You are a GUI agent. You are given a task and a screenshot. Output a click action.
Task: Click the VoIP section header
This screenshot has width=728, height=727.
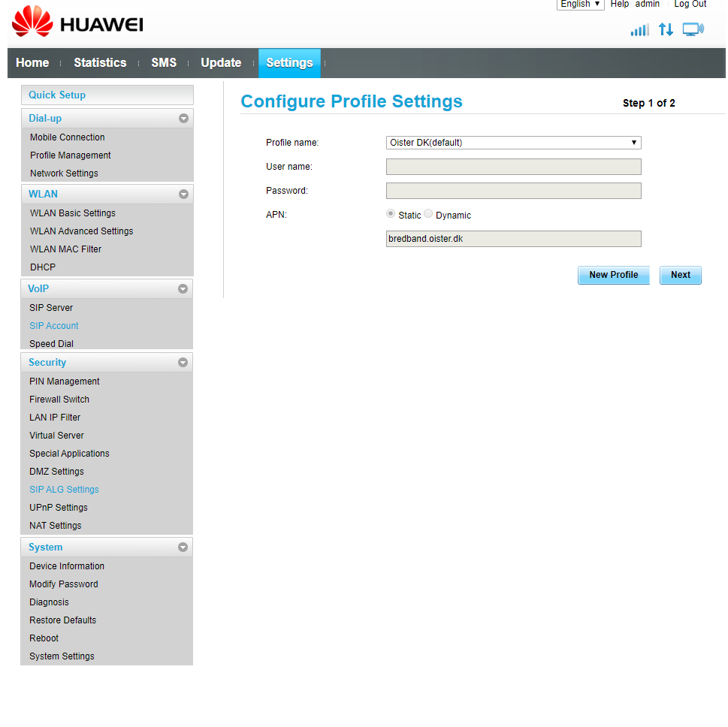click(107, 288)
